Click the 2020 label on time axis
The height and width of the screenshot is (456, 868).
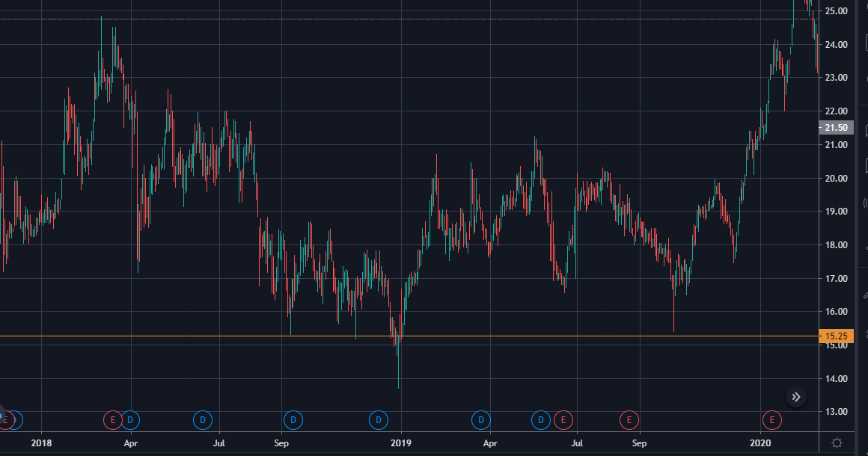(x=760, y=443)
